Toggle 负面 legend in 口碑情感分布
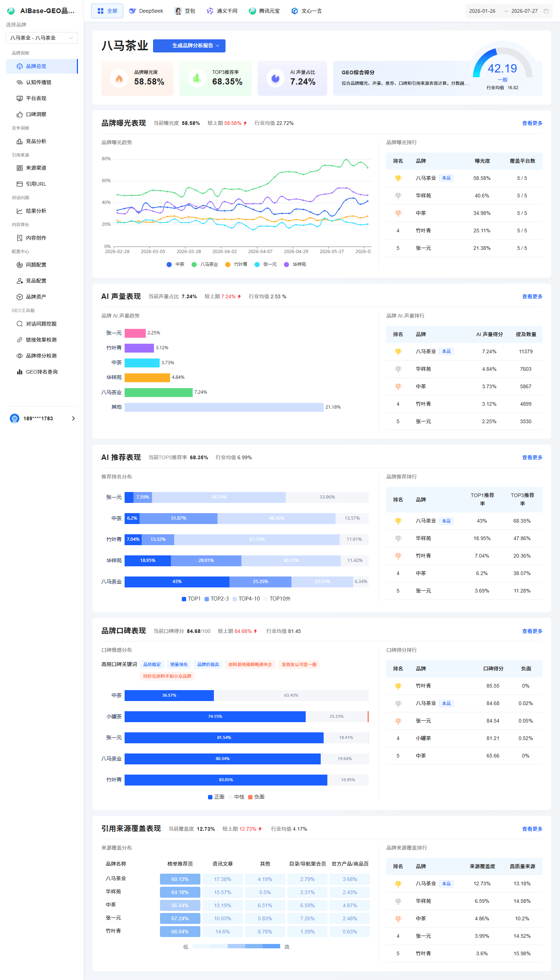Viewport: 560px width, 980px height. (x=256, y=797)
